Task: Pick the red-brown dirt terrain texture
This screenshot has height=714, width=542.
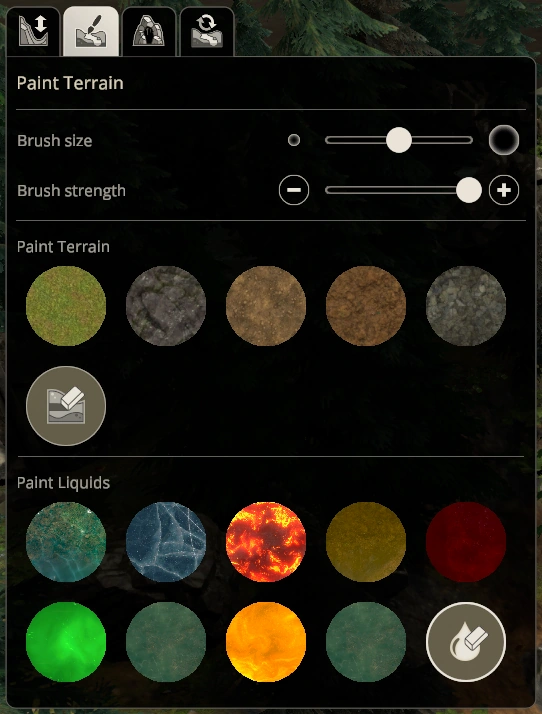Action: (366, 306)
